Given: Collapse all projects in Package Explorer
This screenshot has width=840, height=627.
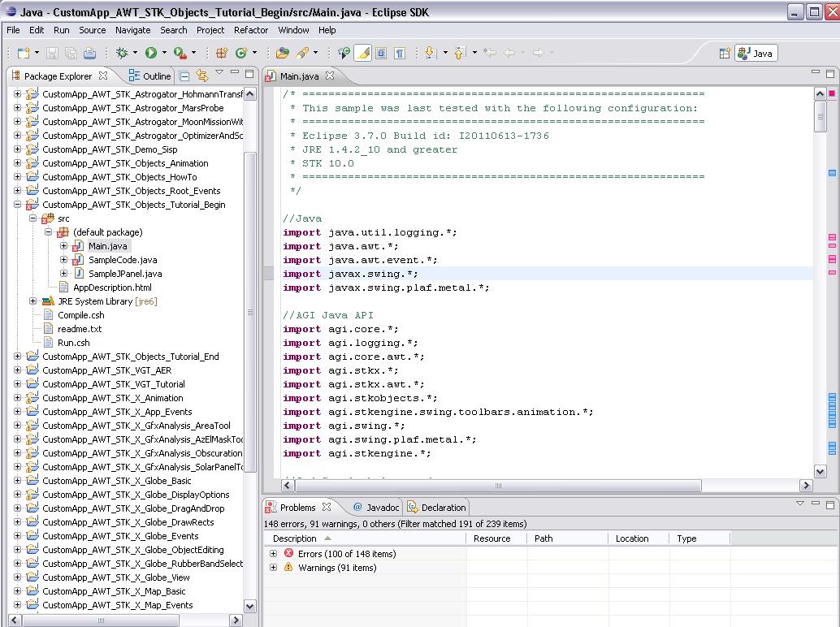Looking at the screenshot, I should [184, 76].
